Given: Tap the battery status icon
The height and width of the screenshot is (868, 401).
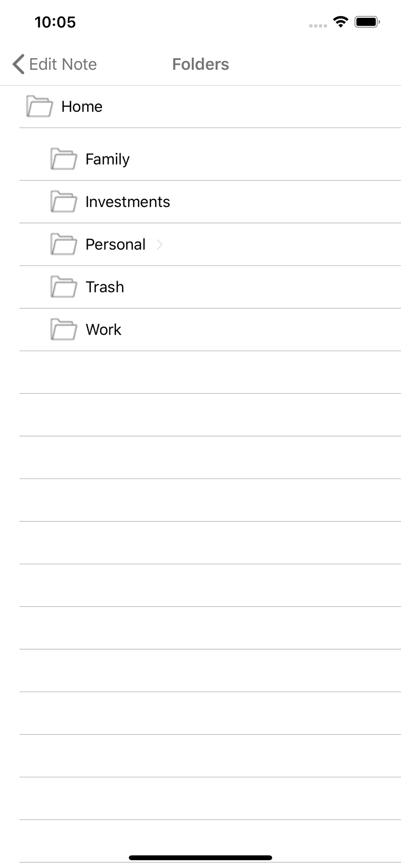Looking at the screenshot, I should [367, 22].
